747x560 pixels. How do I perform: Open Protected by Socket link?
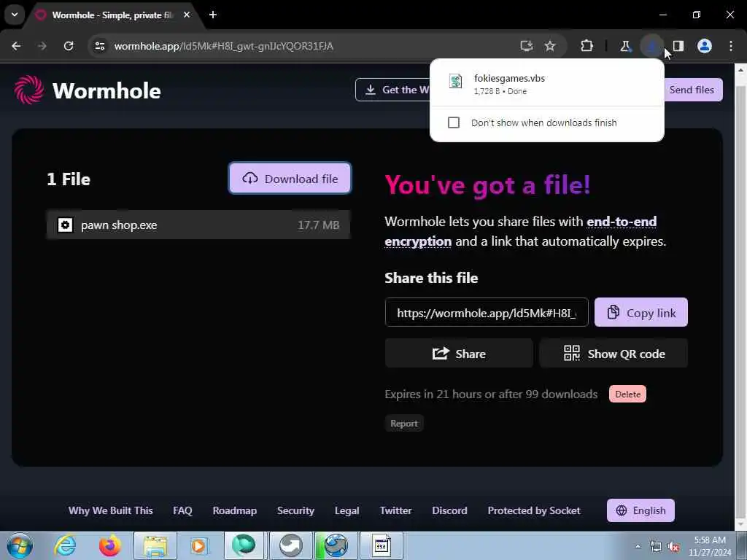point(533,510)
